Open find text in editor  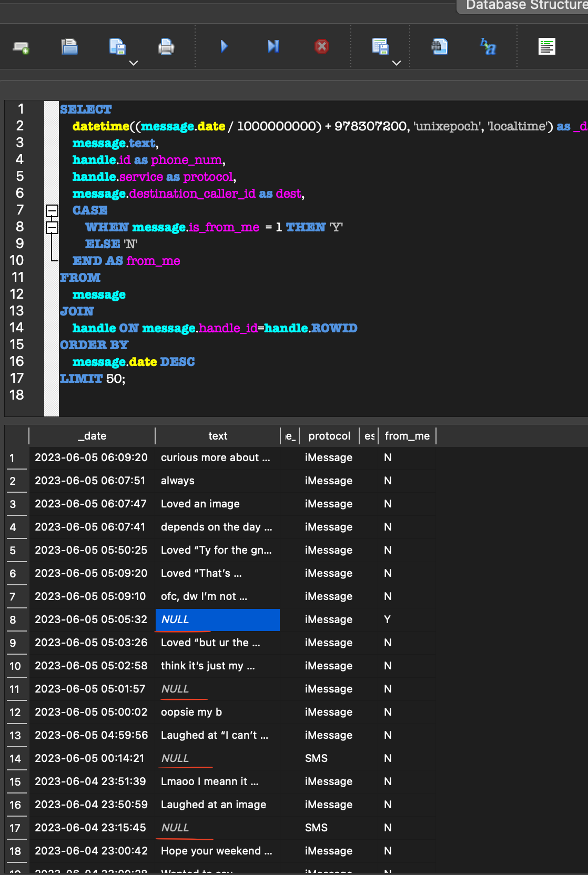(440, 46)
